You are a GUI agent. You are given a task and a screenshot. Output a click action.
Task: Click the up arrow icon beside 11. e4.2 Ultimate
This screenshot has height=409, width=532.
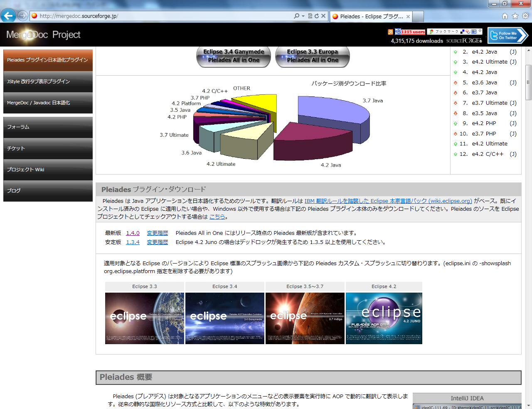tap(456, 144)
